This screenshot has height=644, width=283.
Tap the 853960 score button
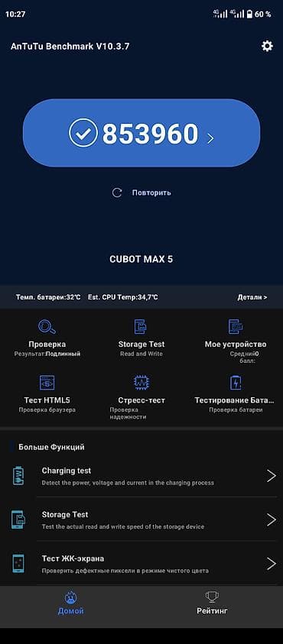coord(141,133)
